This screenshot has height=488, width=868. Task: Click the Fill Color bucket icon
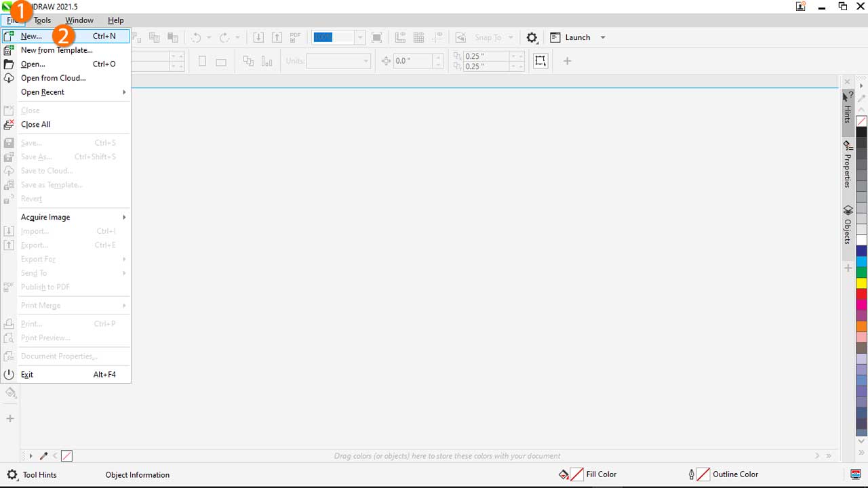(564, 474)
